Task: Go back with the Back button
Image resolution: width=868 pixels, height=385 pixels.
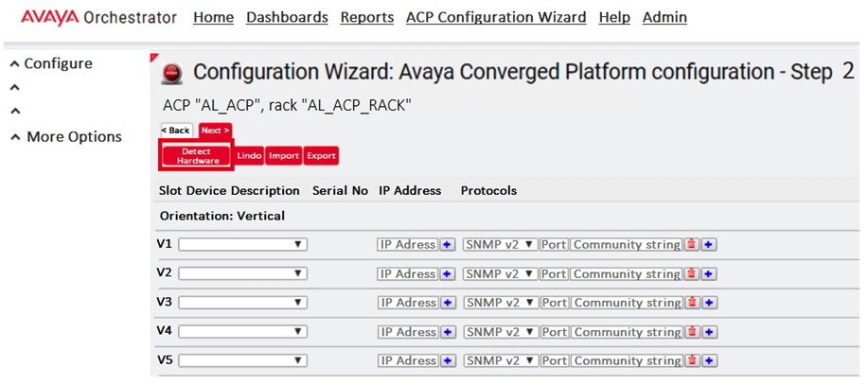Action: [176, 131]
